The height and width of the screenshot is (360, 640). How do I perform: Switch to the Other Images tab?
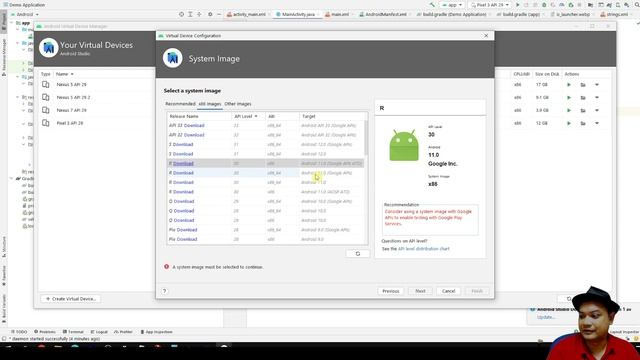[x=238, y=104]
